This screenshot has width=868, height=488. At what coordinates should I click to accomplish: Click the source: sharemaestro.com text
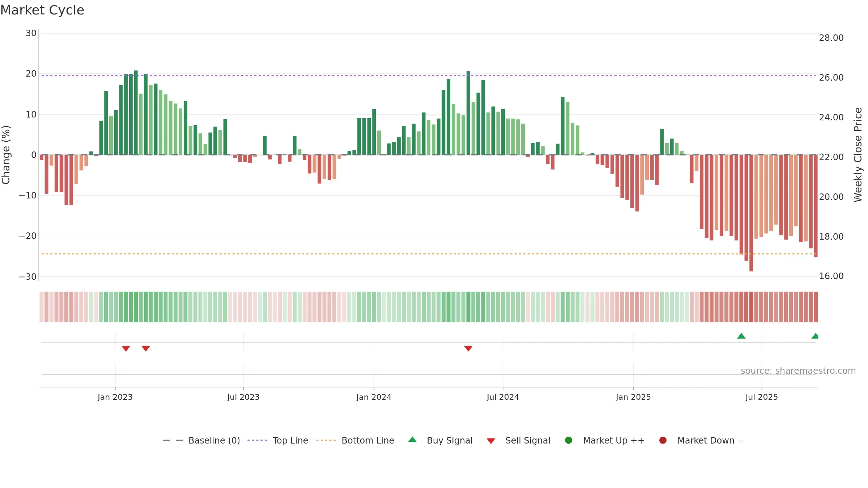tap(798, 371)
